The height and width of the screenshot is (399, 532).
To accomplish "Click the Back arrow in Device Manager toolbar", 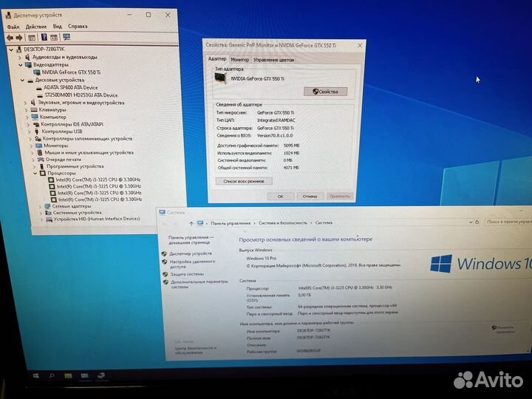I will tap(10, 38).
